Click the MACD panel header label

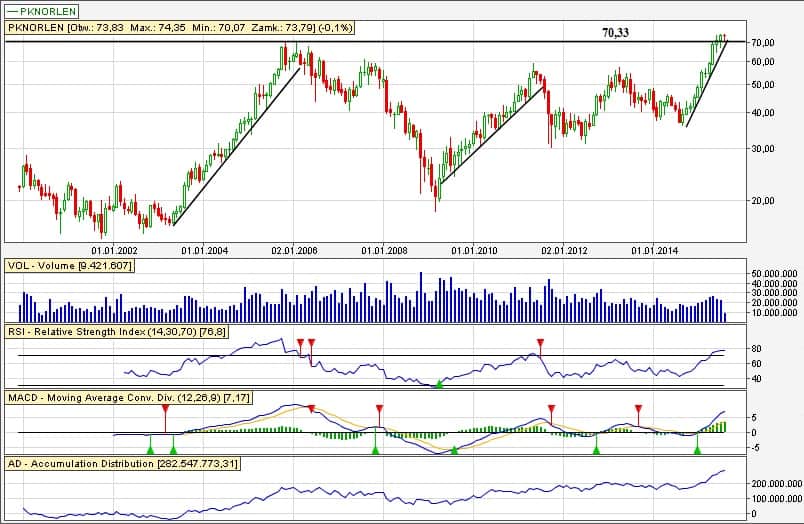click(x=128, y=398)
